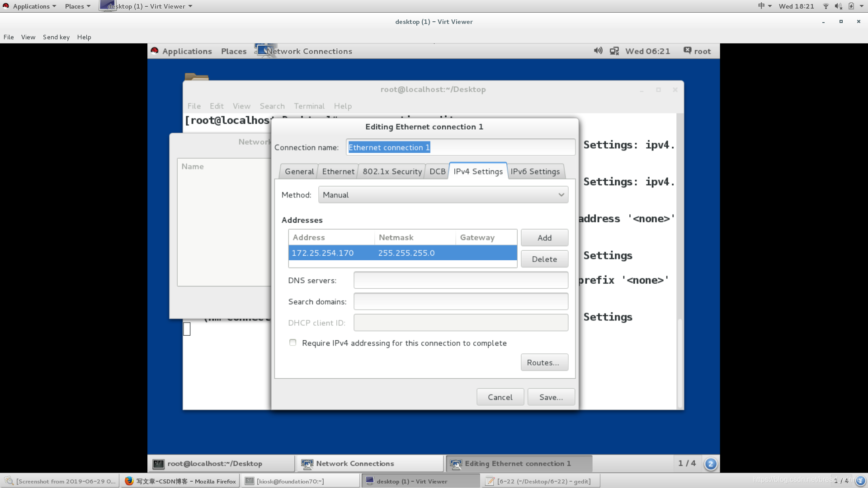Click the host Red Hat Applications icon

pyautogui.click(x=6, y=6)
